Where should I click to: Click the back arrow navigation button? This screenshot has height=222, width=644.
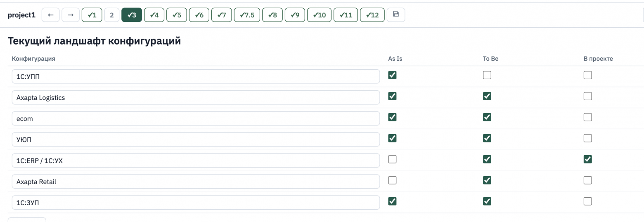[x=51, y=15]
